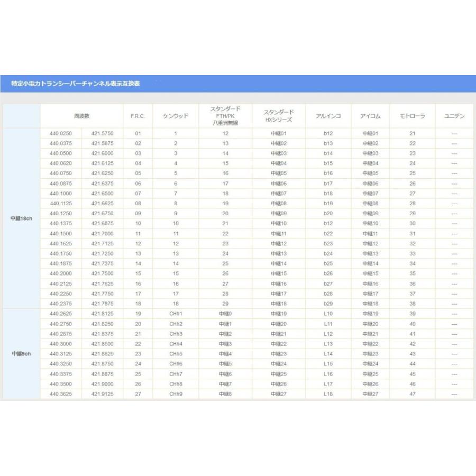Select the CHh1 cell in Kenwood column
This screenshot has height=476, width=476.
tap(176, 314)
